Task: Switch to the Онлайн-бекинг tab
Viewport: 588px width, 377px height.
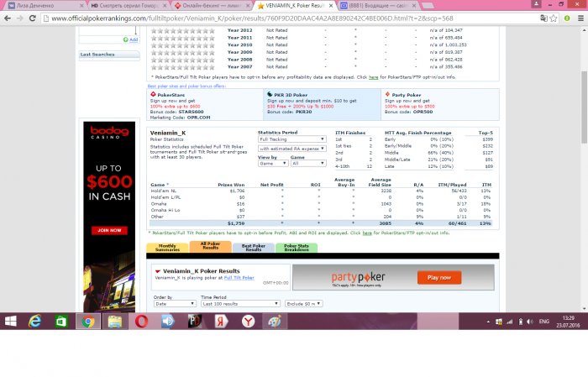Action: (211, 6)
